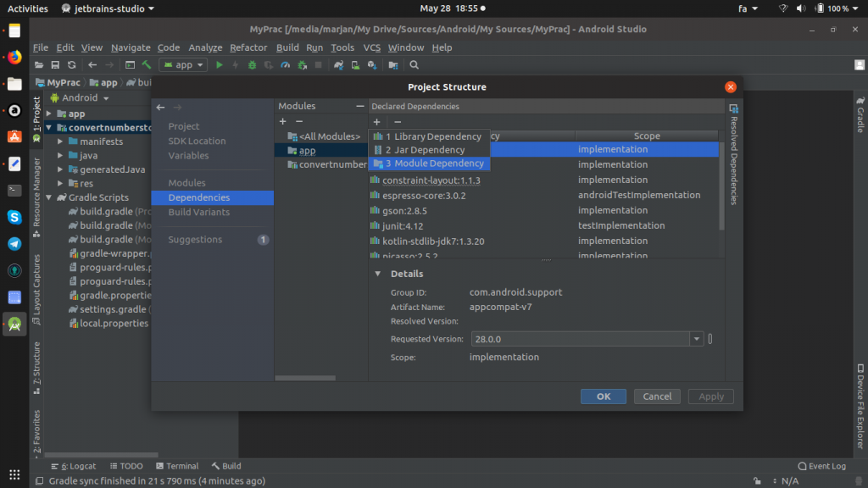868x488 pixels.
Task: Click the disabled Apply button
Action: pyautogui.click(x=711, y=396)
